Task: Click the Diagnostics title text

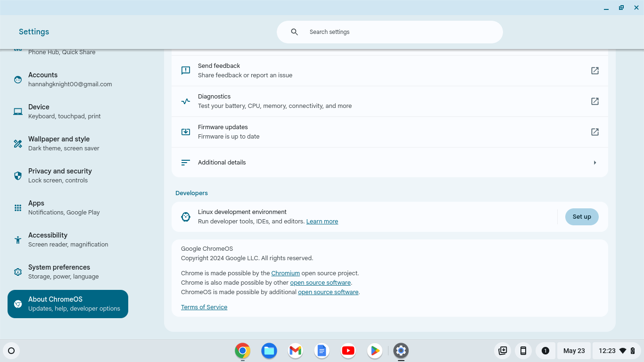Action: point(214,97)
